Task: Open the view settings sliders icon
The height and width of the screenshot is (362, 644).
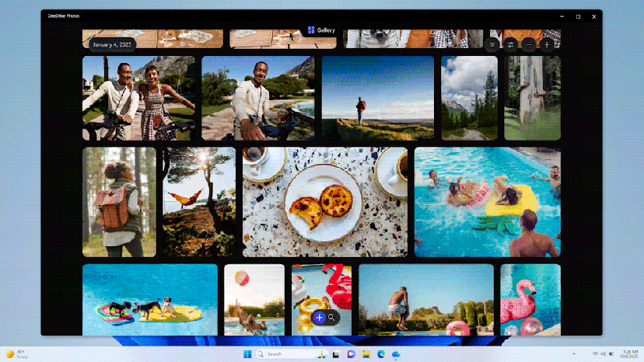Action: [x=510, y=44]
